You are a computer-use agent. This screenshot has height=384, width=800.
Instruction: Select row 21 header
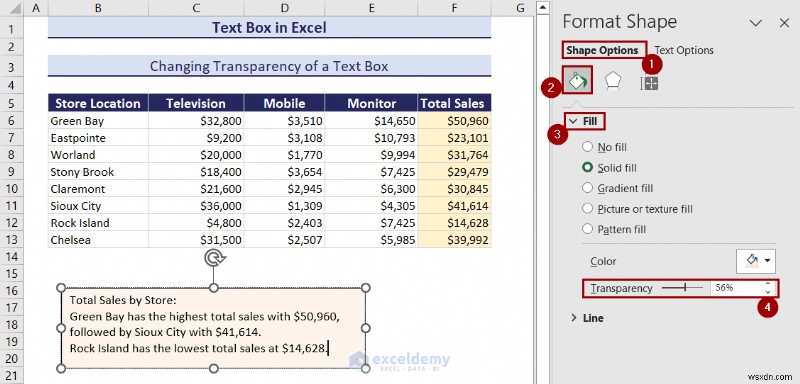point(12,375)
